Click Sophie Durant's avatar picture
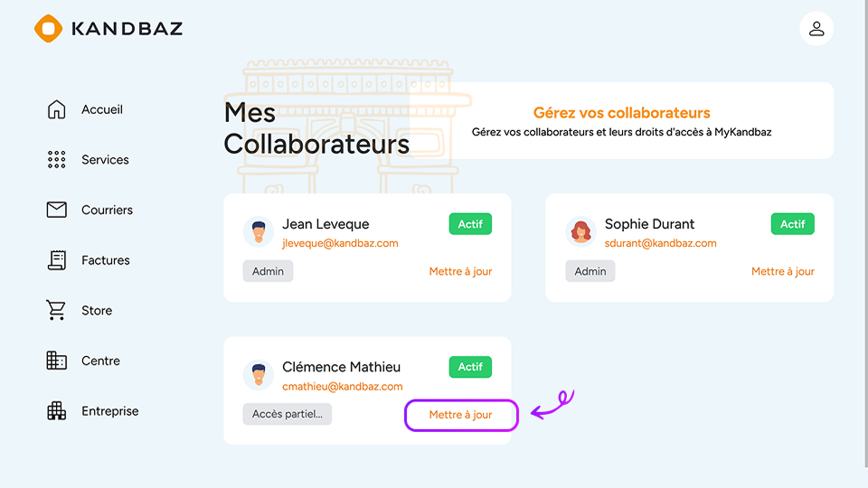Screen dimensions: 868x488 (580, 231)
